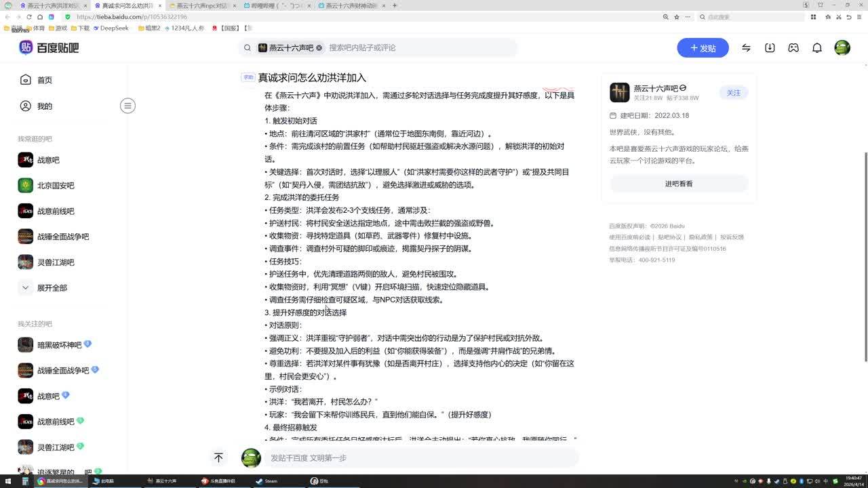Click the reply input field at bottom

[x=420, y=458]
